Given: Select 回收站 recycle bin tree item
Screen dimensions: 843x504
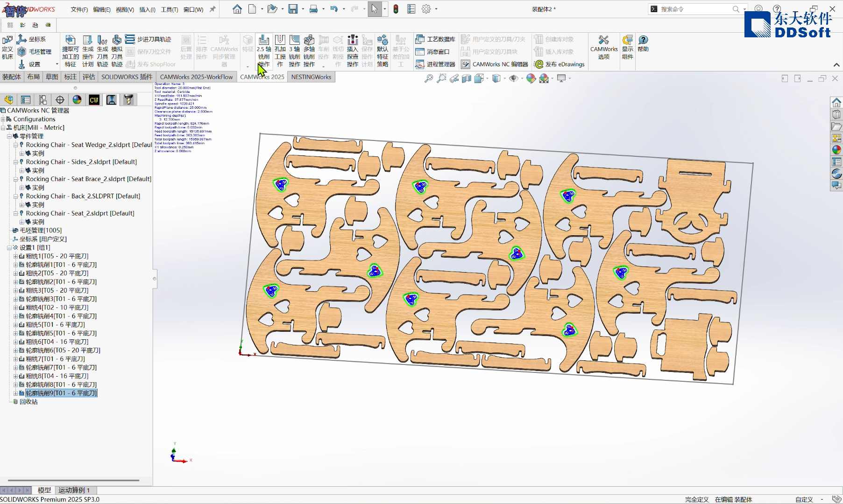Looking at the screenshot, I should pyautogui.click(x=28, y=402).
